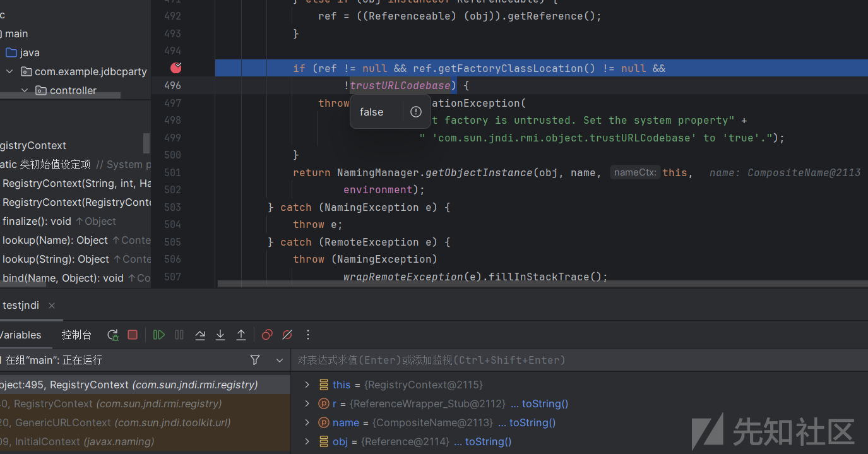Step over the current line
The height and width of the screenshot is (454, 868).
click(x=200, y=335)
